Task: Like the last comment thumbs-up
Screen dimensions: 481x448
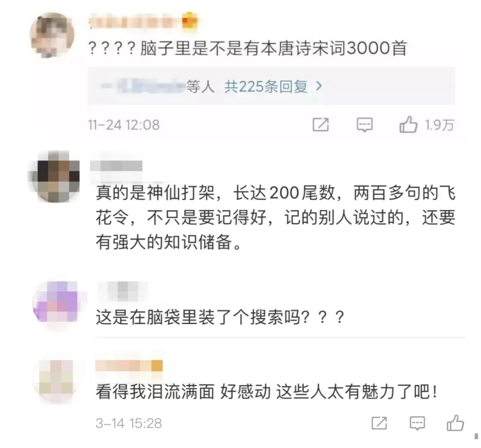Action: tap(455, 423)
